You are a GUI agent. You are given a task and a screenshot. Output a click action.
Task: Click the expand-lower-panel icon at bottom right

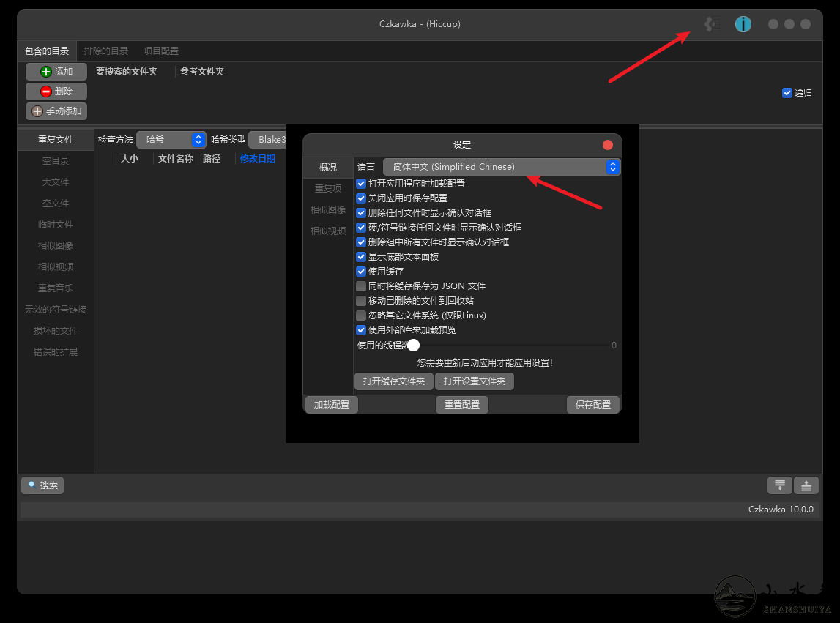[779, 485]
